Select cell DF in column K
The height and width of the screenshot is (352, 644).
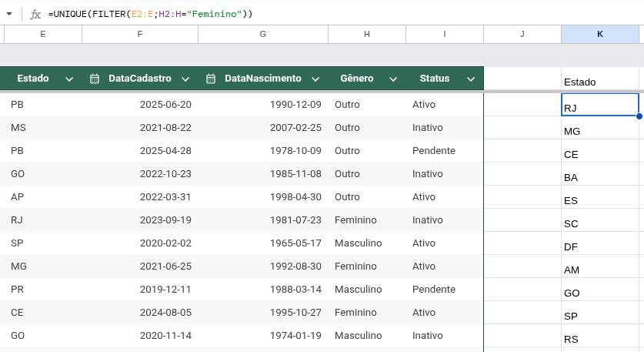click(600, 243)
